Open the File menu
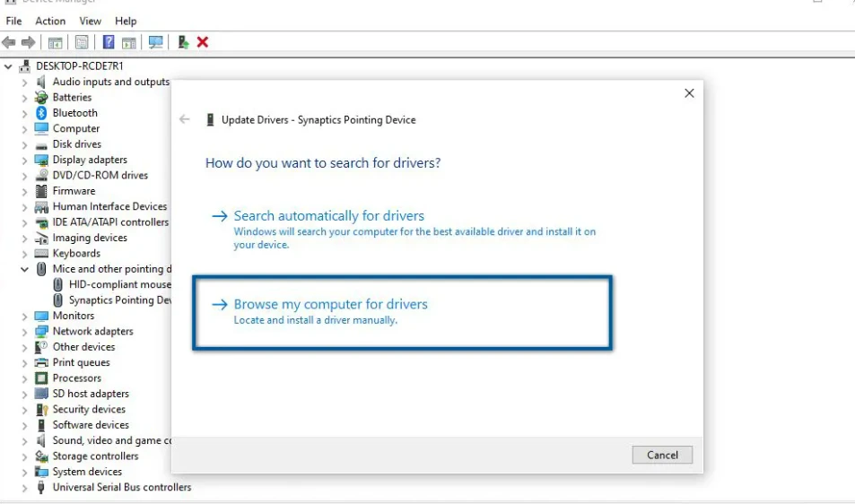The width and height of the screenshot is (855, 504). pyautogui.click(x=13, y=21)
